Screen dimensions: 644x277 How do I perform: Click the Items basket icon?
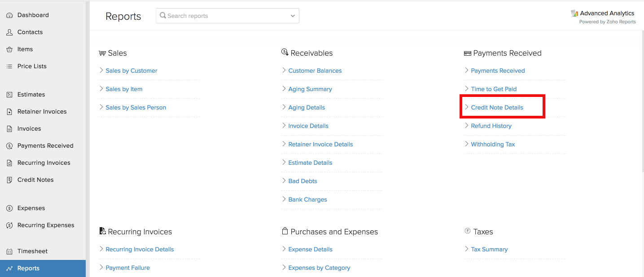9,49
